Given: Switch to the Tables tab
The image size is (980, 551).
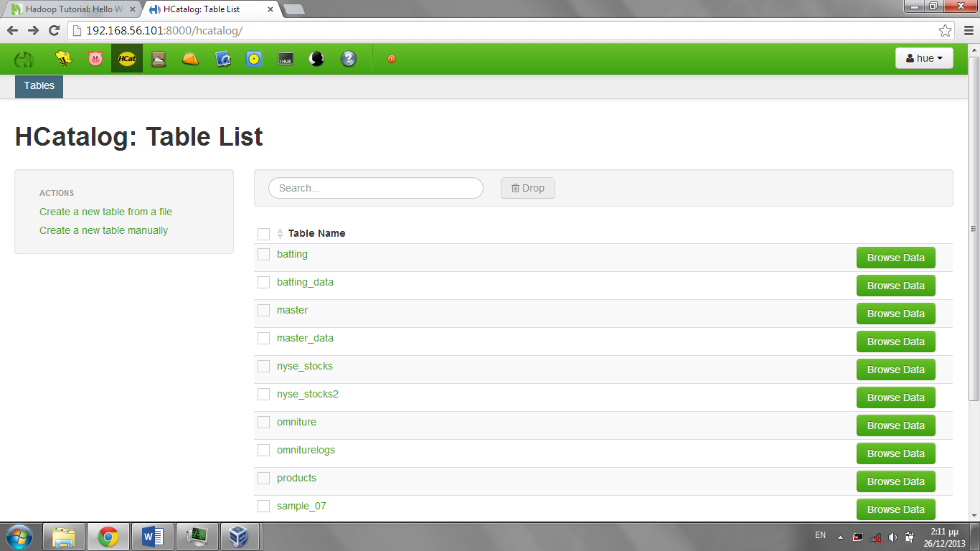Looking at the screenshot, I should coord(39,86).
